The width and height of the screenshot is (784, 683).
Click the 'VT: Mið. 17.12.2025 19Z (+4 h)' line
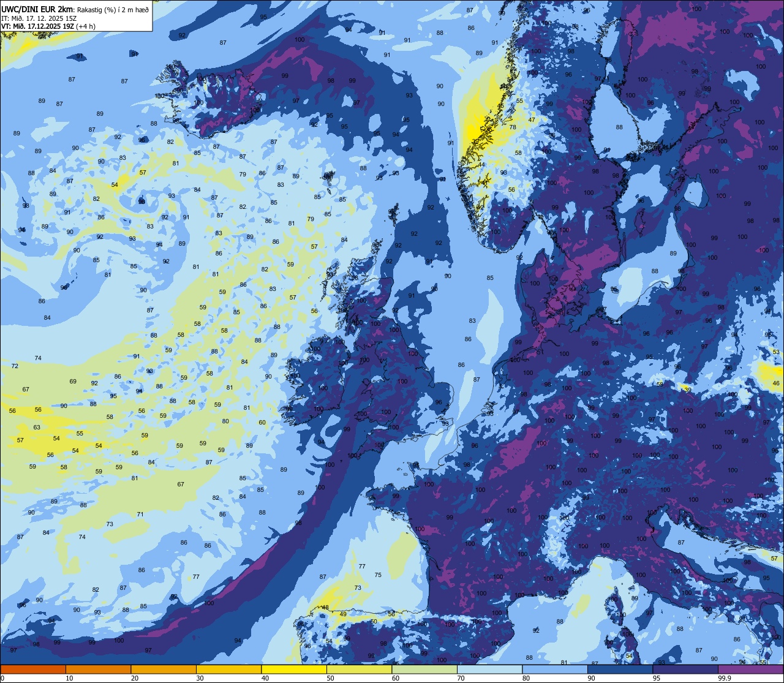(x=48, y=26)
